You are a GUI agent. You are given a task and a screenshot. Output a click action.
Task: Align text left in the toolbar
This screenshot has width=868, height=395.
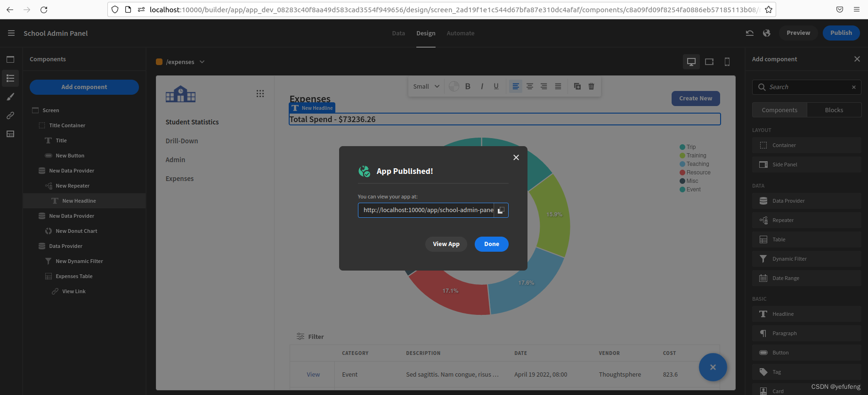(516, 86)
